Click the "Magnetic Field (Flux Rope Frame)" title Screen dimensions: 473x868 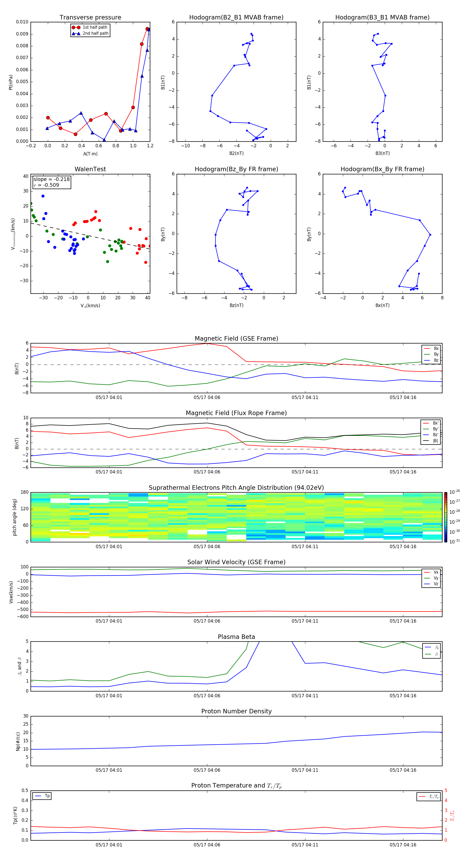236,413
